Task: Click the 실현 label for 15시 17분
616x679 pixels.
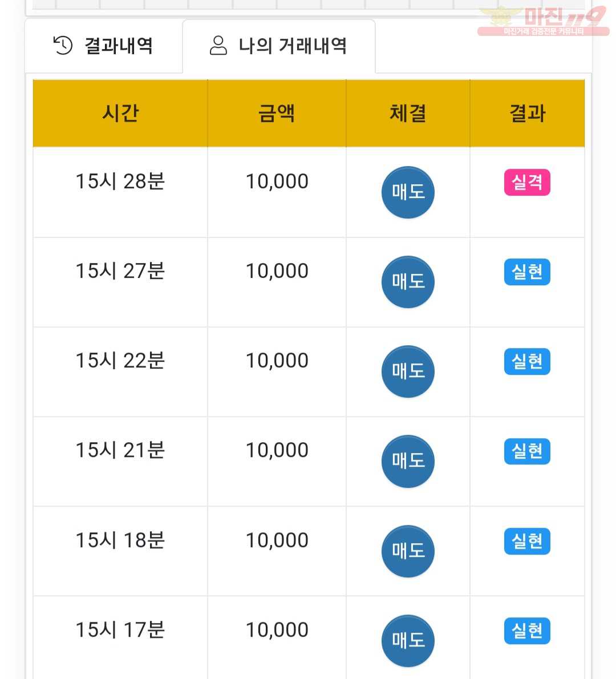Action: click(x=527, y=631)
